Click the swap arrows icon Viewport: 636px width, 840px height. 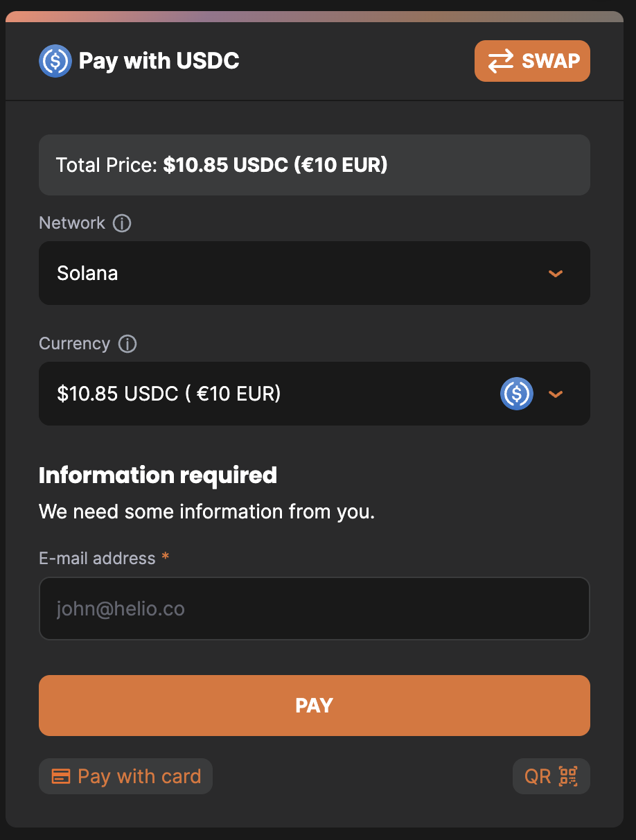point(501,61)
